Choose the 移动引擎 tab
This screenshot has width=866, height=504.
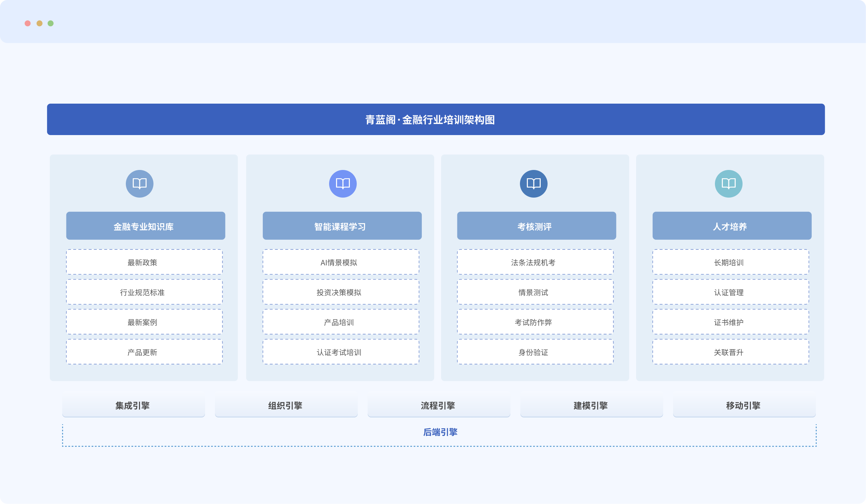pos(744,406)
